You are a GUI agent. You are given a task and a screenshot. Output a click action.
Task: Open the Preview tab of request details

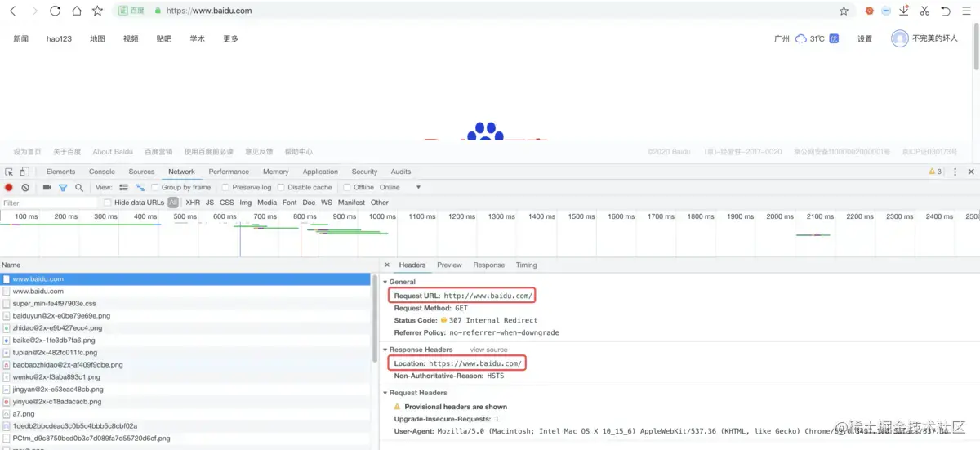point(449,265)
